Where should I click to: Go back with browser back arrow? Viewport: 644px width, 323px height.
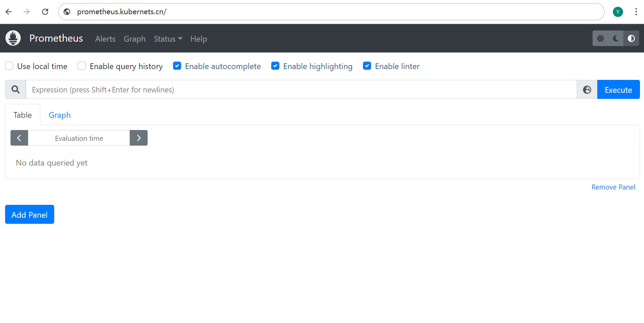click(x=9, y=12)
